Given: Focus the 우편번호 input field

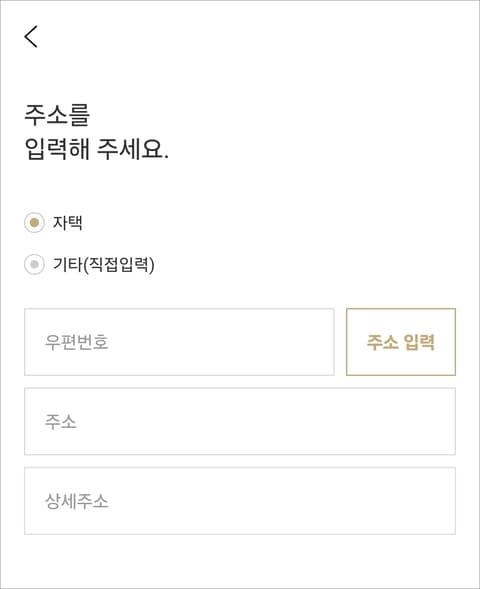Looking at the screenshot, I should point(179,342).
